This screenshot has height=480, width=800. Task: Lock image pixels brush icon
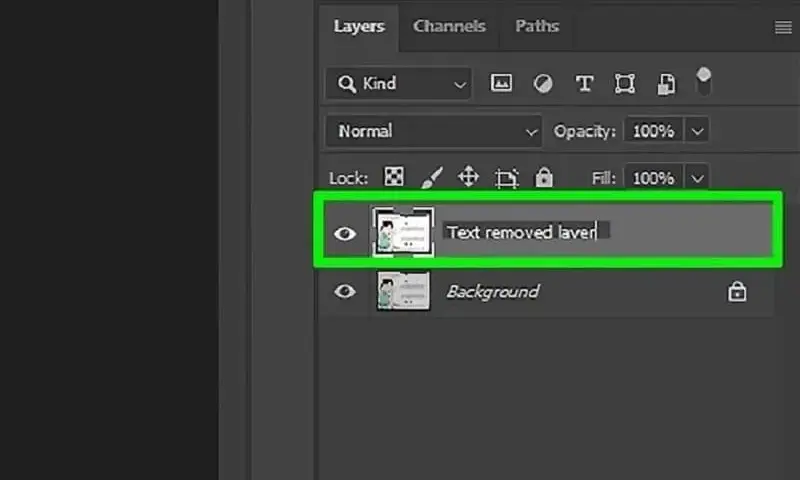click(x=432, y=177)
